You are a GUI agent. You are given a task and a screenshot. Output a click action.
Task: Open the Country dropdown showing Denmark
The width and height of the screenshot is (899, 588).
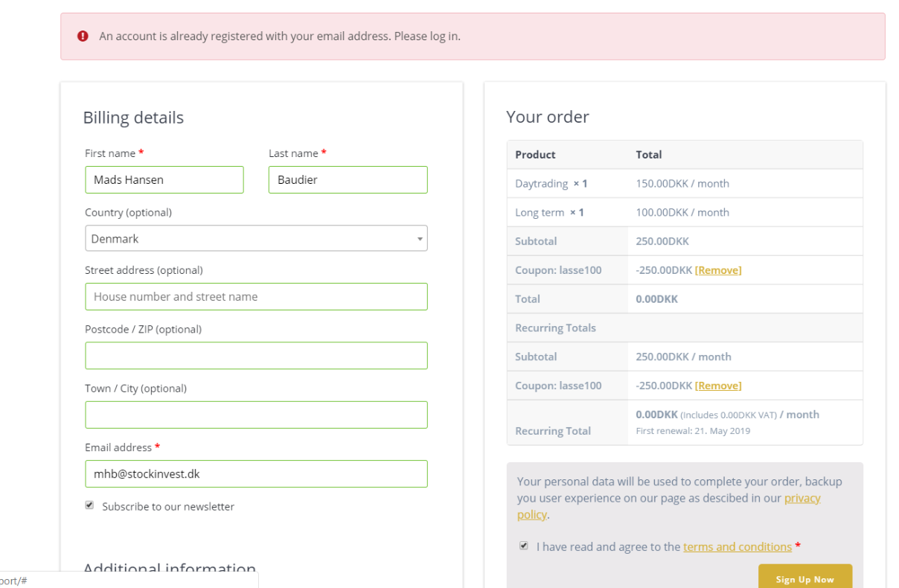tap(256, 239)
